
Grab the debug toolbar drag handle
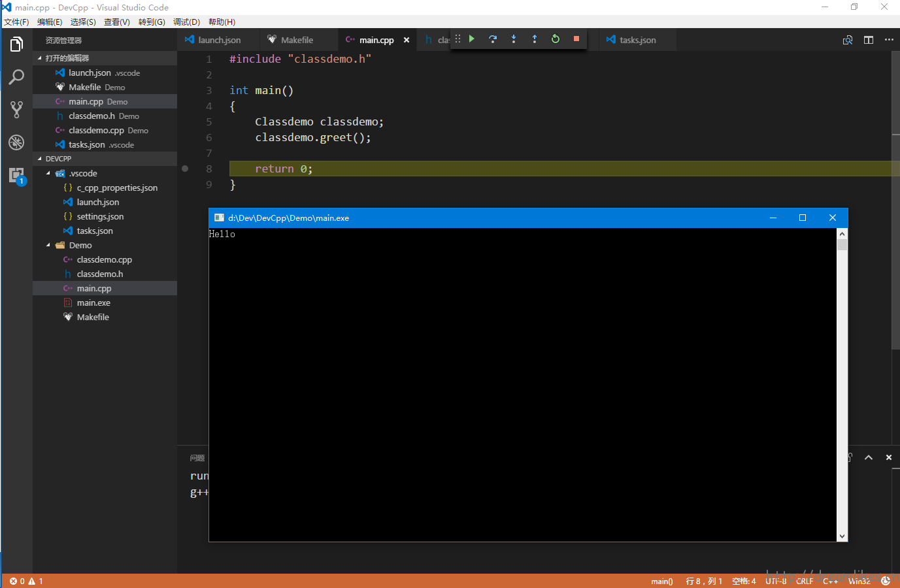coord(458,39)
